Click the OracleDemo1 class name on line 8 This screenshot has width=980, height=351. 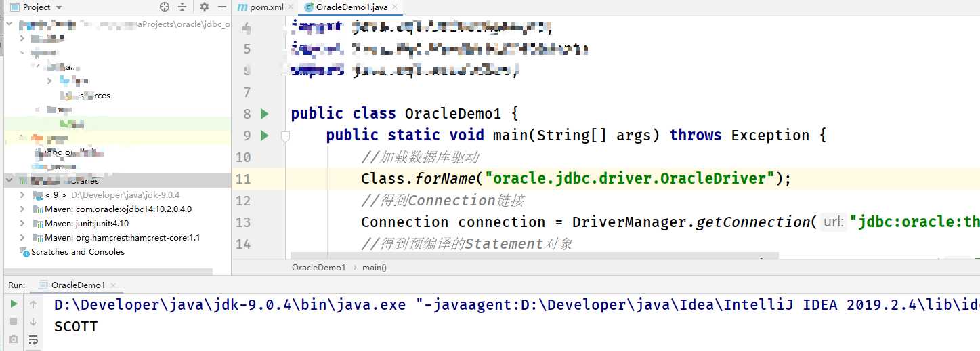point(453,114)
